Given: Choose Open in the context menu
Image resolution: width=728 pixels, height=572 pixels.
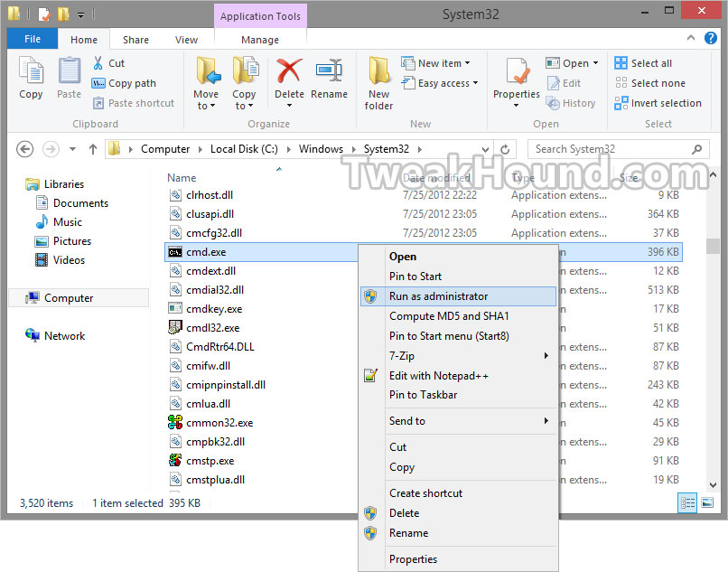Looking at the screenshot, I should pos(458,257).
